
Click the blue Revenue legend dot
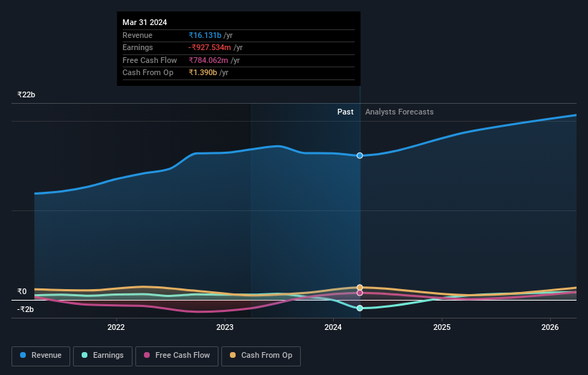click(23, 355)
